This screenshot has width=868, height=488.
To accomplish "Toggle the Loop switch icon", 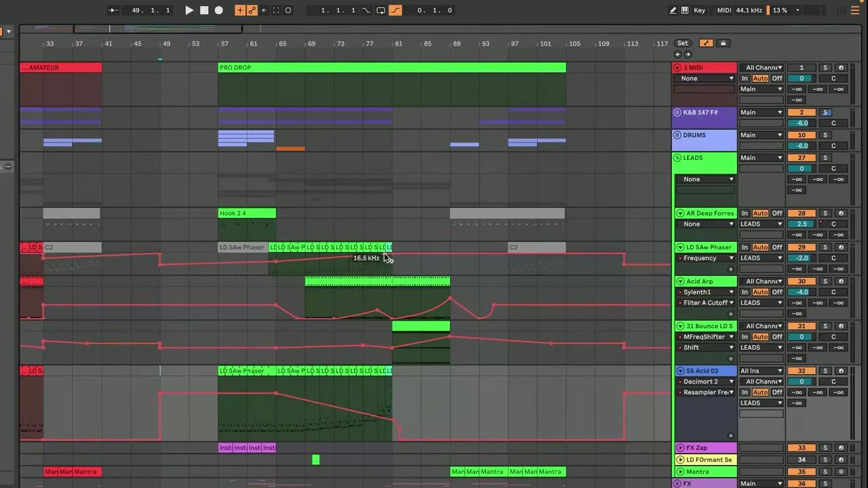I will coord(381,10).
